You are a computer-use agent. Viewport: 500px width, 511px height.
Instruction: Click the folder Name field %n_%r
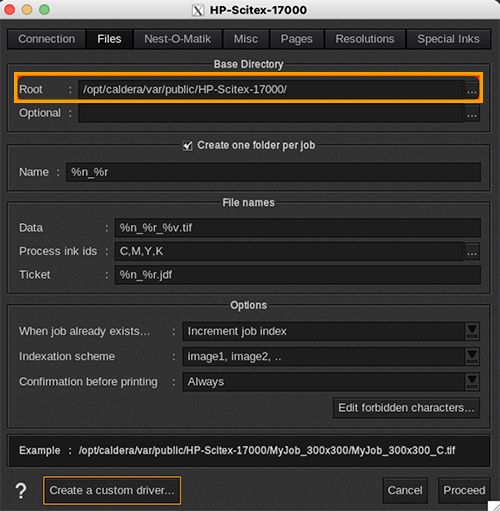tap(273, 172)
